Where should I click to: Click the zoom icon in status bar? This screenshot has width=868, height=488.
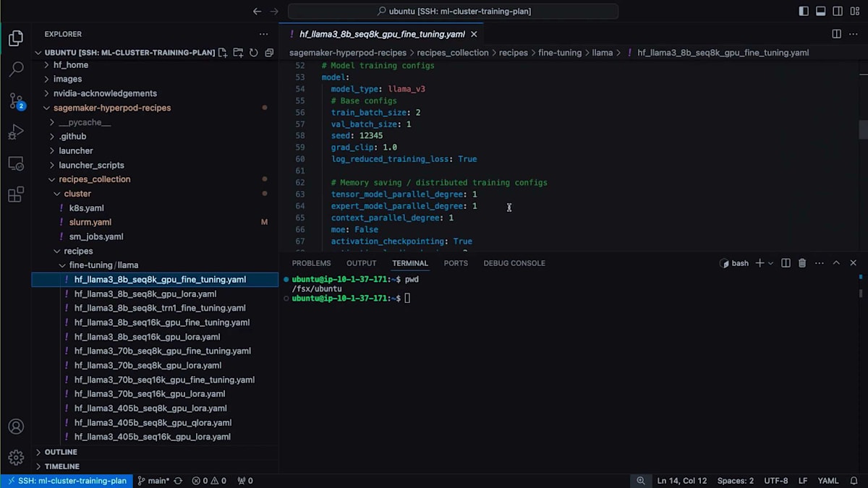641,481
